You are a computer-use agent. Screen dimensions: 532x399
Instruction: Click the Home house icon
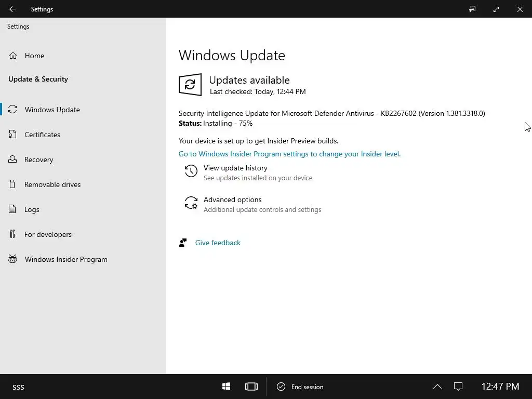click(13, 55)
